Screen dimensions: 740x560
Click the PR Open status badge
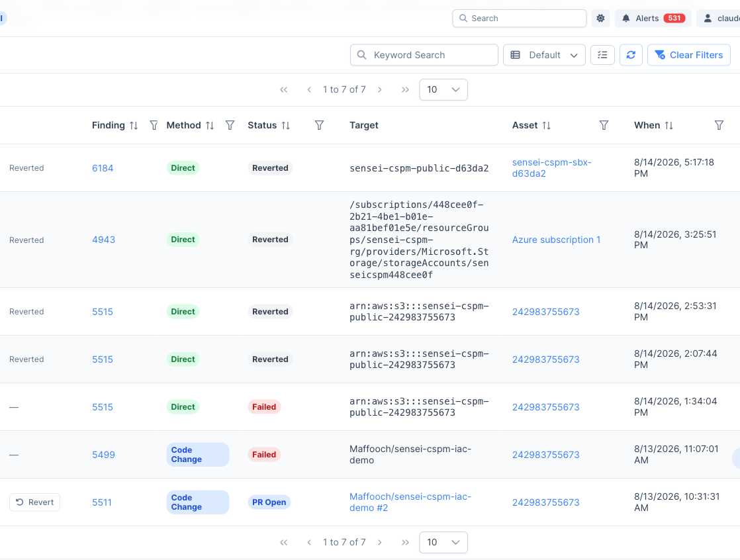click(269, 502)
